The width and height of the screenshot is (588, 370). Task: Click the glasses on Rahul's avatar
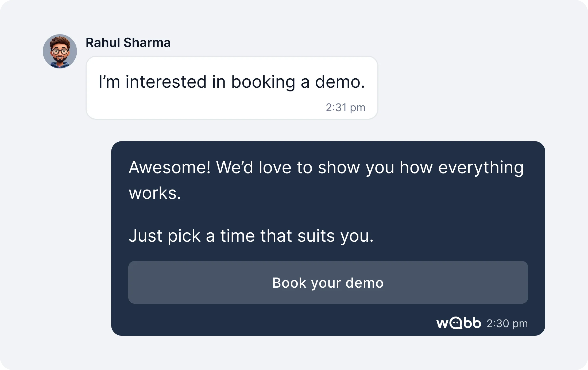coord(60,51)
